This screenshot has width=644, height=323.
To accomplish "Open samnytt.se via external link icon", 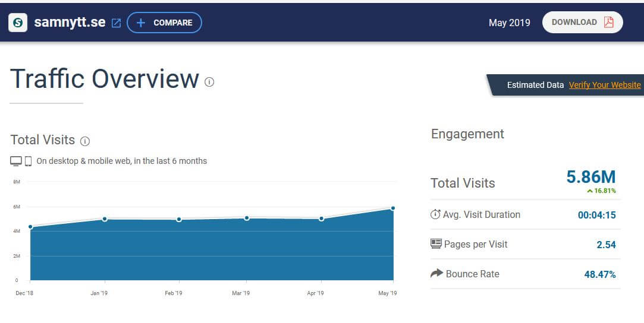I will pyautogui.click(x=117, y=23).
